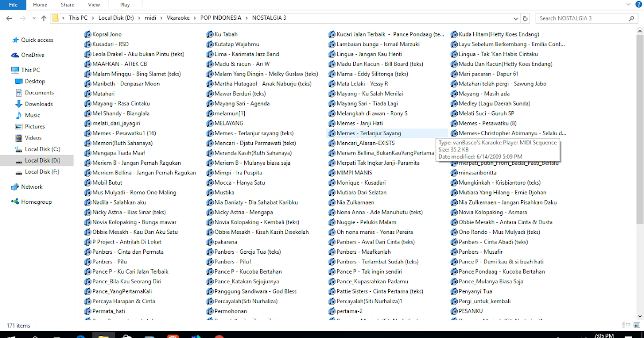Expand the ribbon with the chevron
The height and width of the screenshot is (338, 644).
[x=628, y=5]
